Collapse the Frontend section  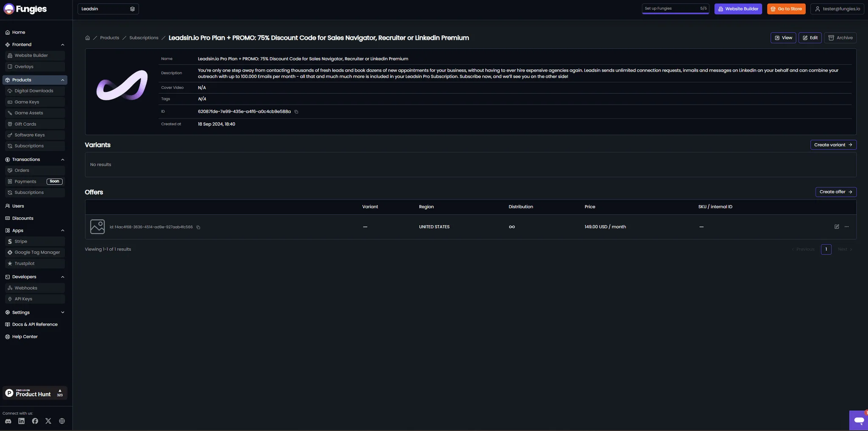coord(63,44)
